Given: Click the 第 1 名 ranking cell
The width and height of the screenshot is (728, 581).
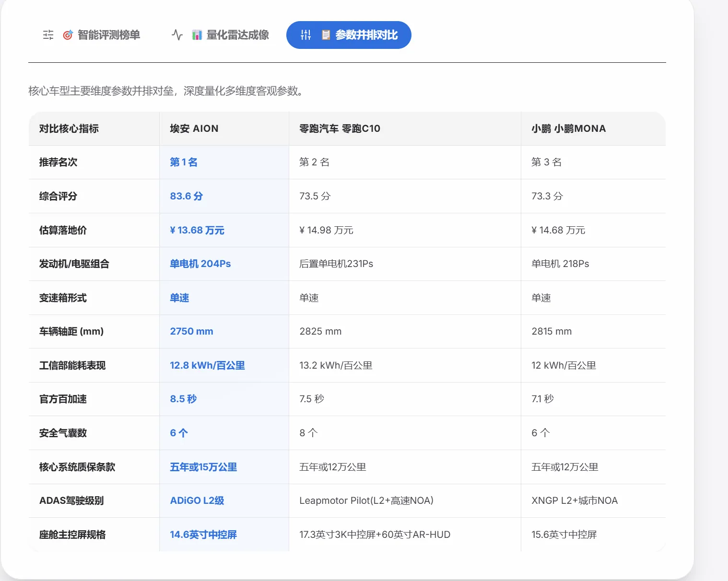Looking at the screenshot, I should coord(224,162).
